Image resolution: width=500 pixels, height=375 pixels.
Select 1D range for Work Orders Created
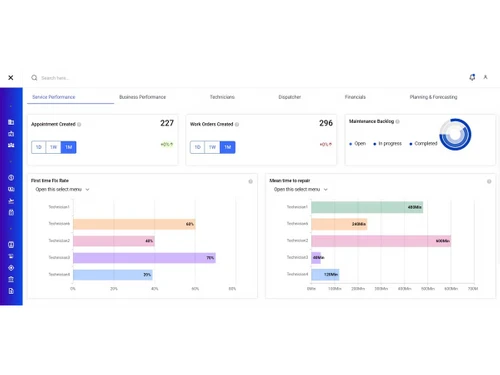pyautogui.click(x=198, y=147)
